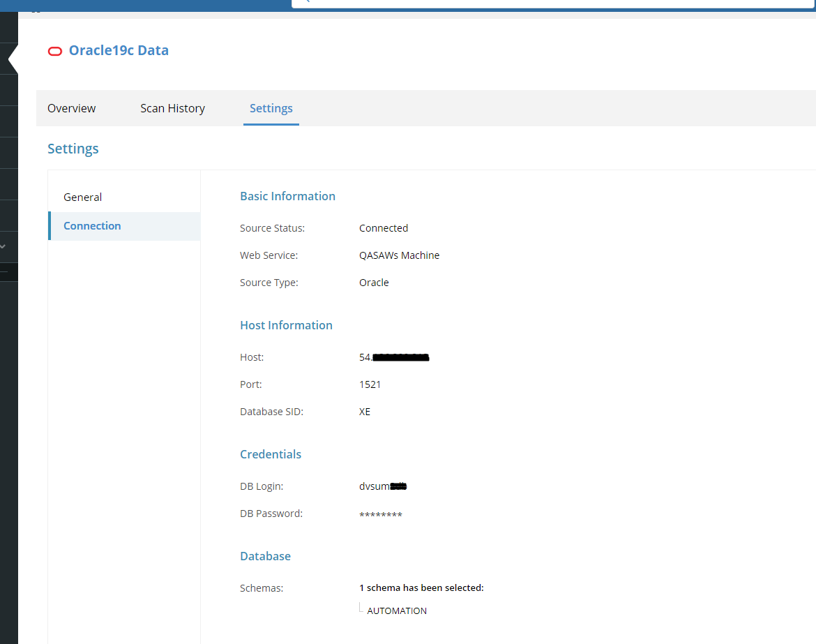This screenshot has width=816, height=644.
Task: Select the masked password asterisks
Action: tap(381, 515)
